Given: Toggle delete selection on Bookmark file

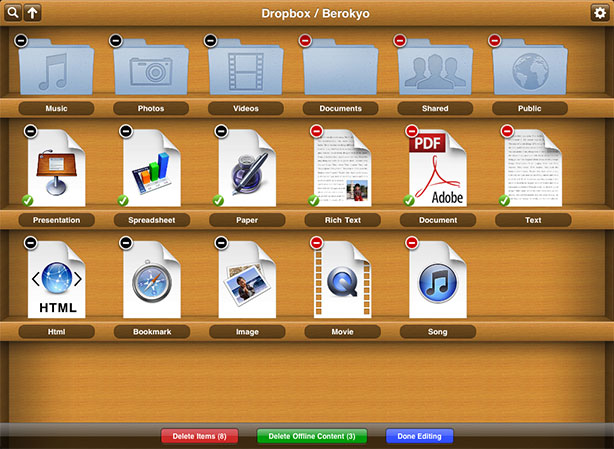Looking at the screenshot, I should click(x=126, y=243).
